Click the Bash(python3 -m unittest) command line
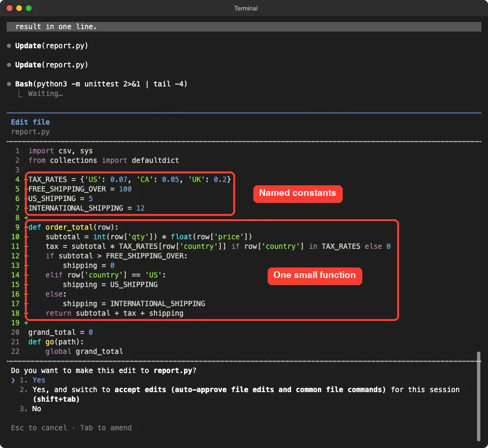488x448 pixels. [x=101, y=84]
